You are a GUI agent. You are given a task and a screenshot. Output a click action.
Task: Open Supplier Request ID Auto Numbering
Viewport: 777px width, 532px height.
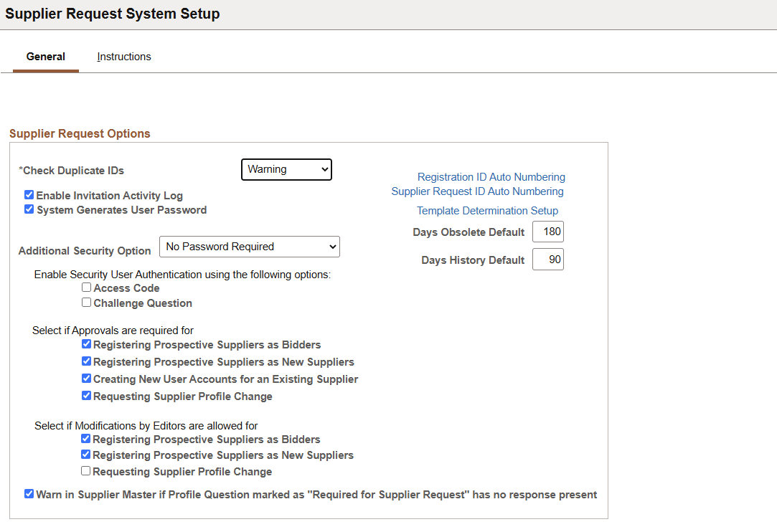pos(477,191)
